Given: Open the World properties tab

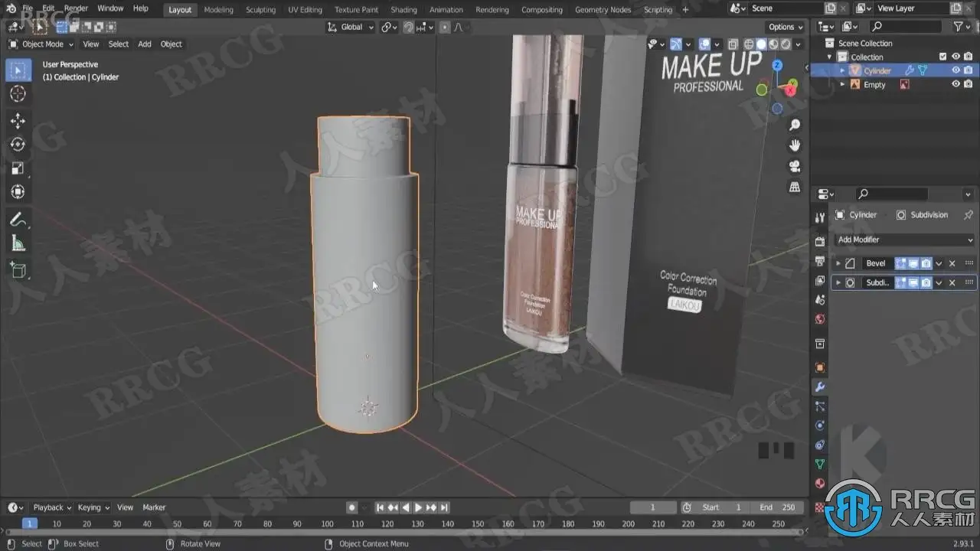Looking at the screenshot, I should point(820,319).
